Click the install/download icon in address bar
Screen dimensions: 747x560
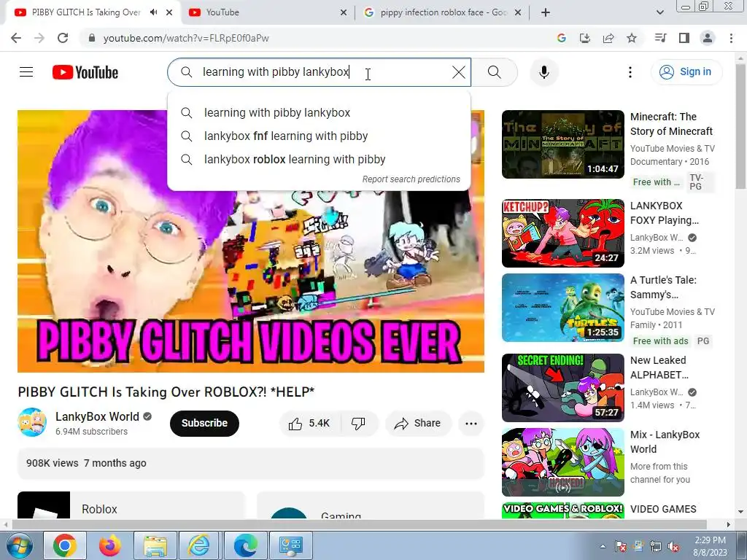click(x=585, y=38)
